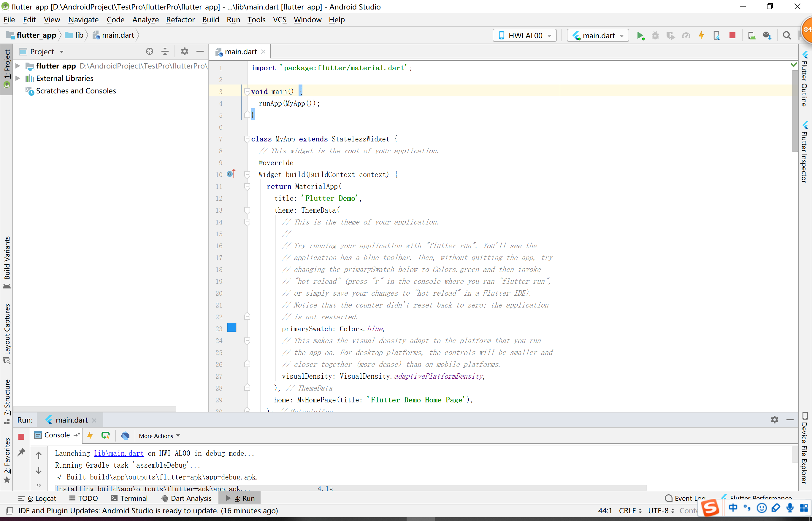Open Project panel settings gear
This screenshot has height=521, width=812.
click(x=184, y=51)
